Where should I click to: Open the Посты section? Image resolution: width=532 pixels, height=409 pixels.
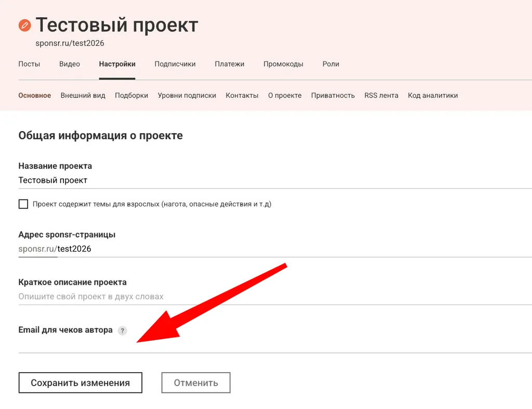[x=29, y=64]
